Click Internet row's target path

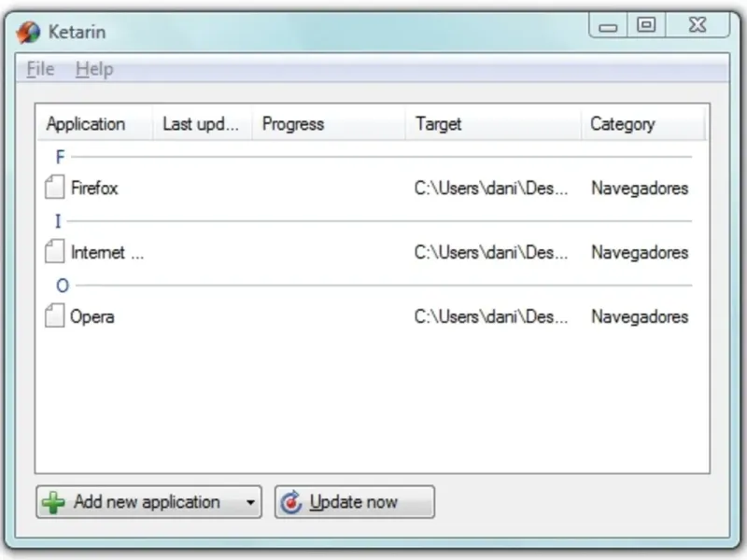click(491, 252)
